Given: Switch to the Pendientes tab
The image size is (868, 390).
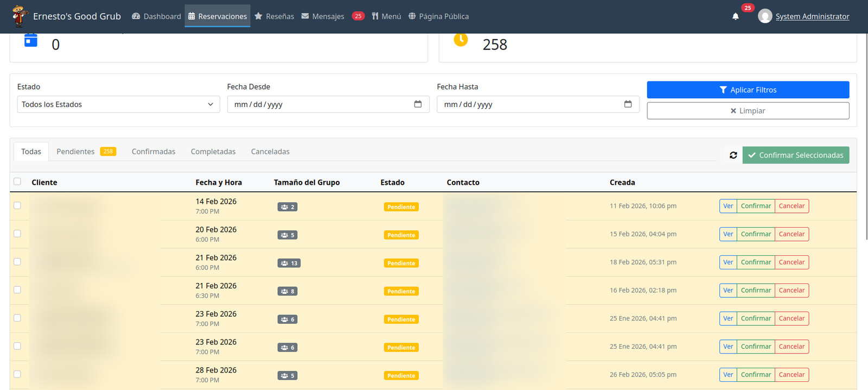Looking at the screenshot, I should click(x=86, y=152).
